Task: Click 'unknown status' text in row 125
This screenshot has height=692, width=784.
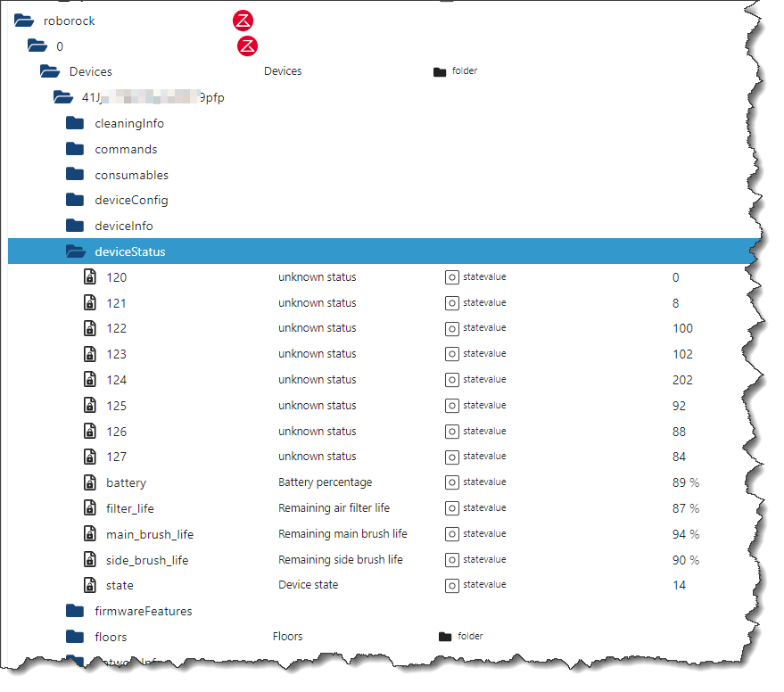Action: (x=317, y=406)
